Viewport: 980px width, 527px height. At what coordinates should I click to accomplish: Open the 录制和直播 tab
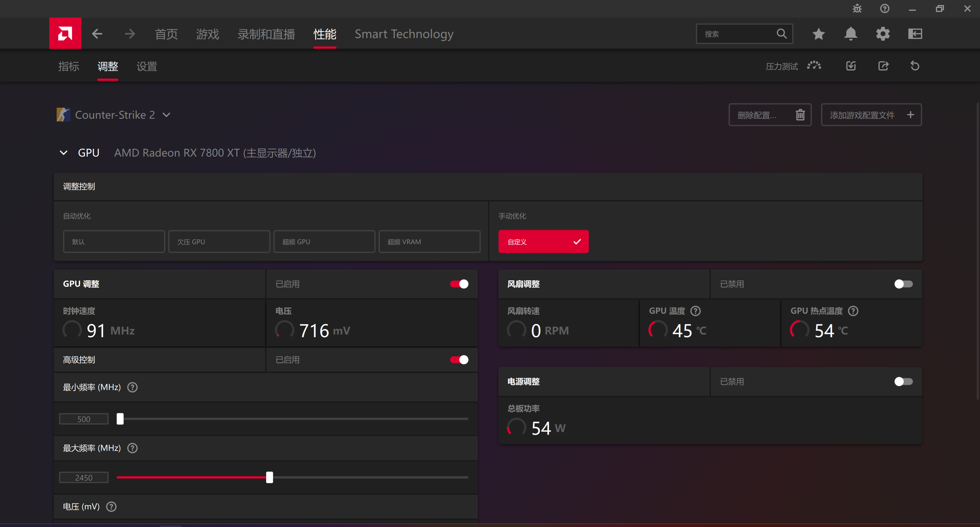click(x=266, y=34)
